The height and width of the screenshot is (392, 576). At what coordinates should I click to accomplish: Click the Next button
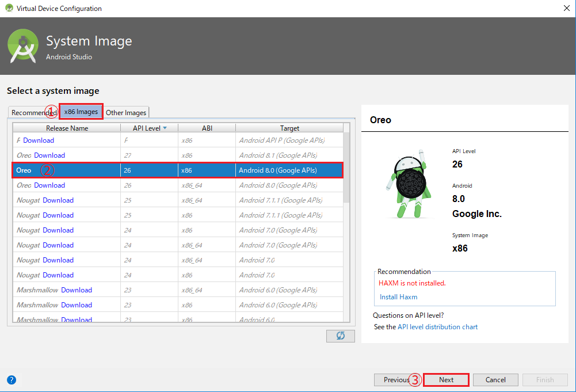coord(446,379)
